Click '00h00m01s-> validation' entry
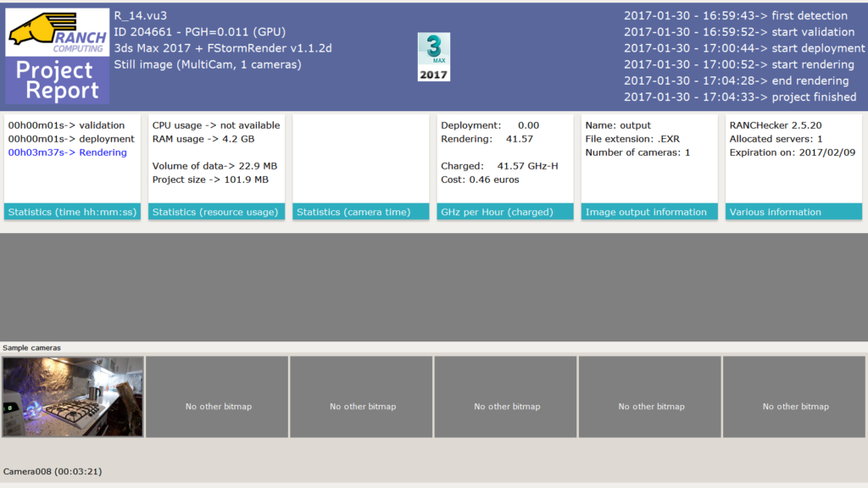868x488 pixels. 66,125
